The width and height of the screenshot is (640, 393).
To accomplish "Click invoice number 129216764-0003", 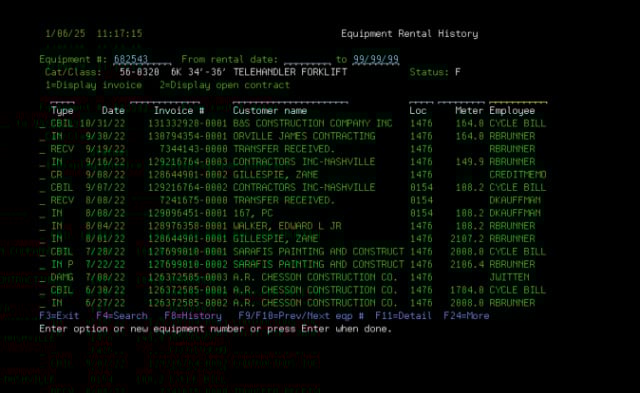I will 187,162.
